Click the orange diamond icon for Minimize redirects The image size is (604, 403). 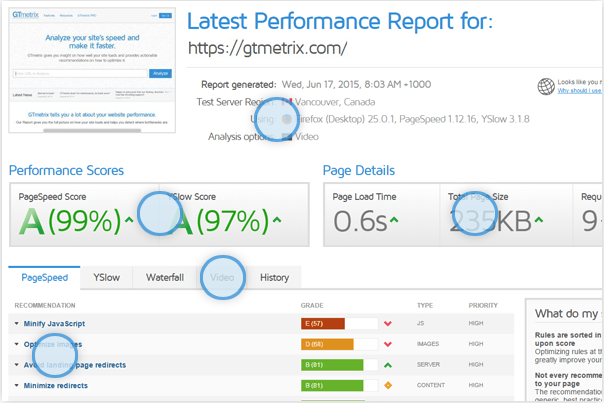[388, 385]
